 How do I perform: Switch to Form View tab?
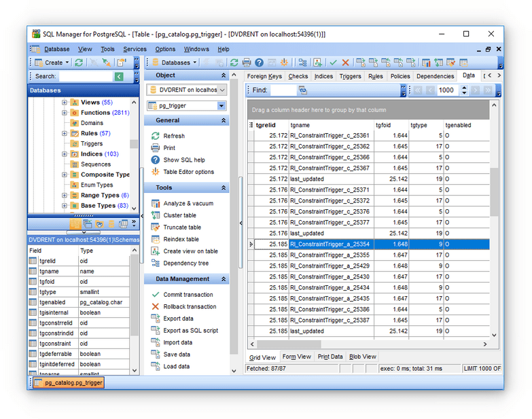point(296,357)
